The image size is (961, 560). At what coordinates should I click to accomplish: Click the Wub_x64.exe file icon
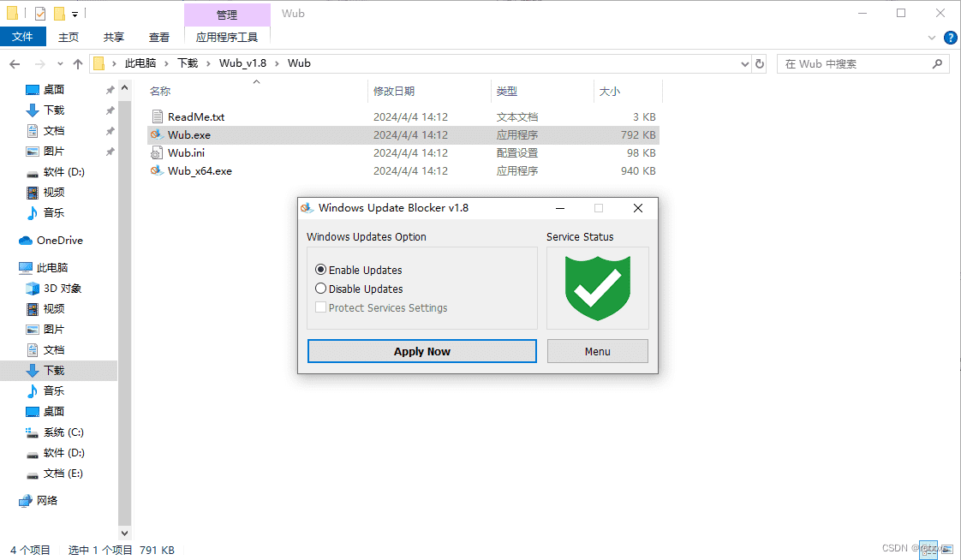tap(157, 171)
